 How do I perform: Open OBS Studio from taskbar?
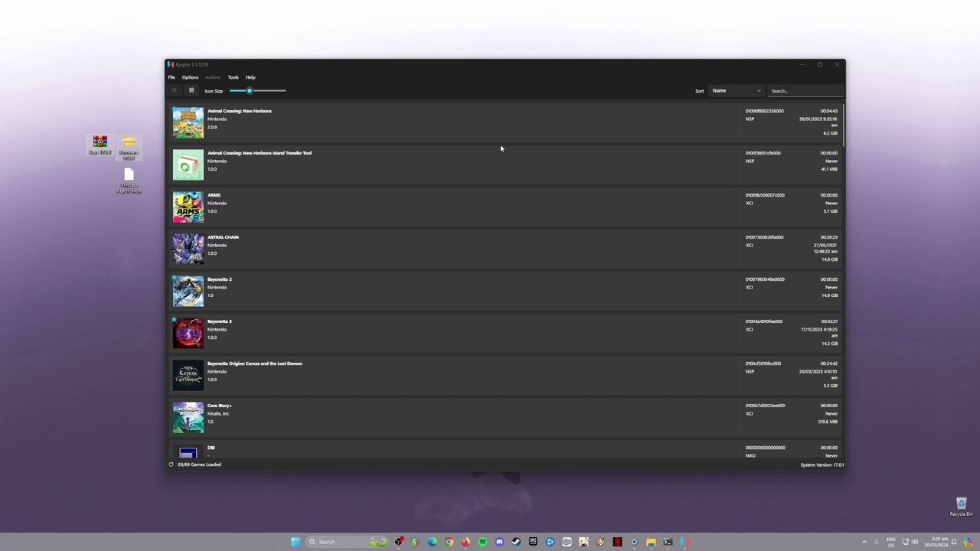pos(399,542)
